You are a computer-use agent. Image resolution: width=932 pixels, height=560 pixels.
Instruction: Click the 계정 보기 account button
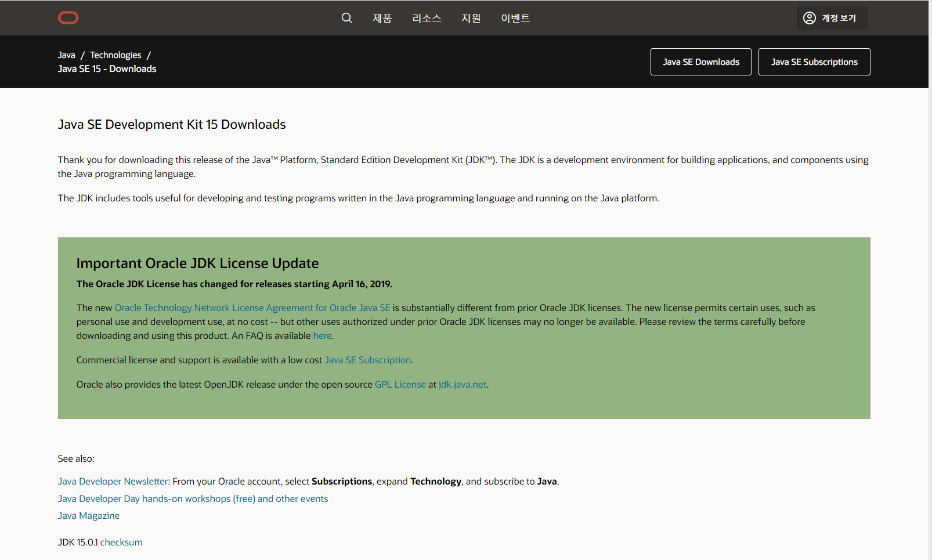(832, 18)
